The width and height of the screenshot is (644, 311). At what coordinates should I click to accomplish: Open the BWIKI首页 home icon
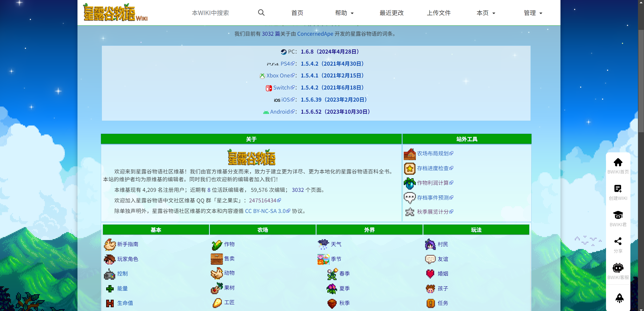pos(618,162)
